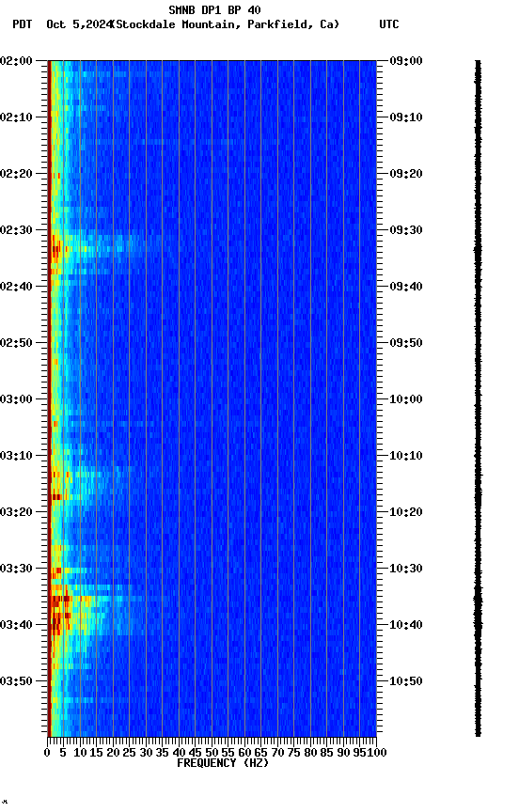Click the 02:40 PDT time label
The width and height of the screenshot is (519, 812).
point(16,287)
